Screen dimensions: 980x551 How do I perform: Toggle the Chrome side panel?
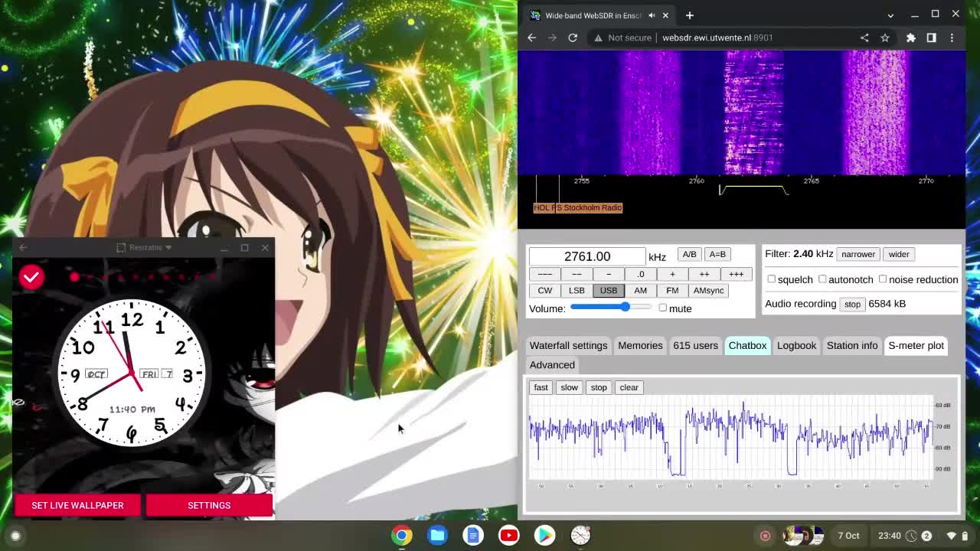(931, 37)
